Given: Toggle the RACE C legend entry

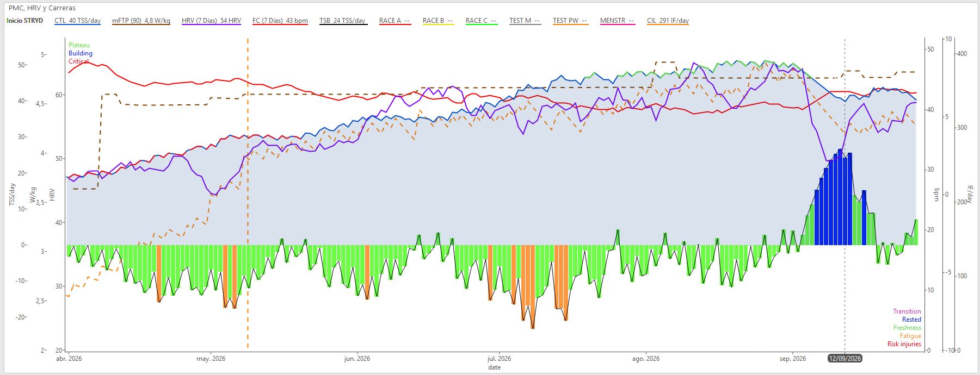Looking at the screenshot, I should pyautogui.click(x=481, y=21).
